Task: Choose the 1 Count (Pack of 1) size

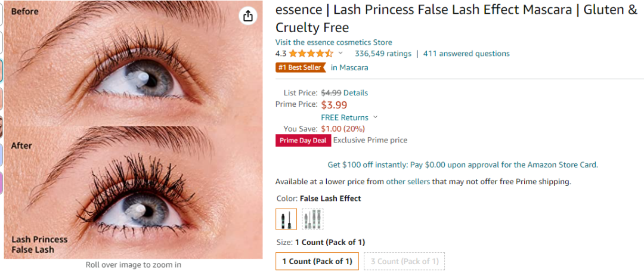Action: point(317,261)
